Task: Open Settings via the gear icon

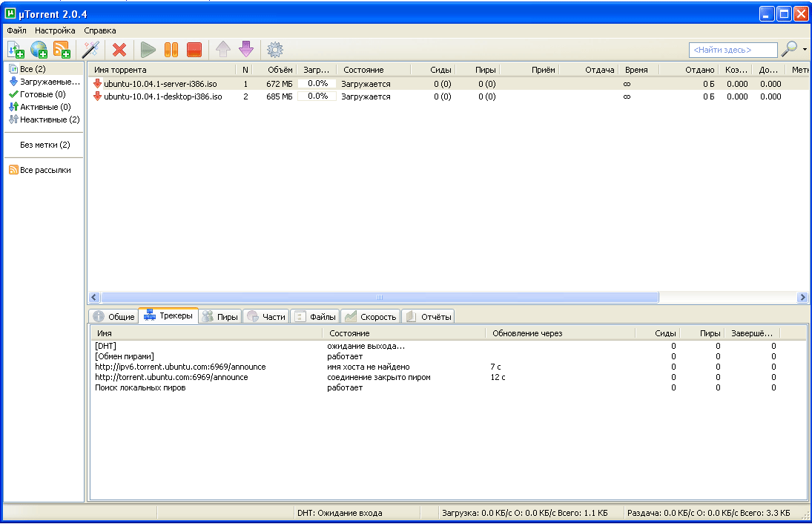Action: pyautogui.click(x=275, y=50)
